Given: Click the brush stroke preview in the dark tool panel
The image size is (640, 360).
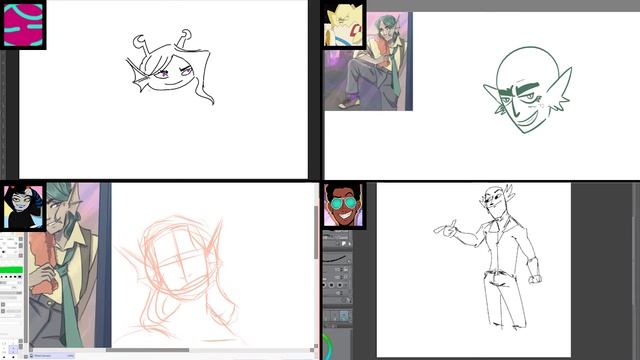Looking at the screenshot, I should tap(337, 258).
